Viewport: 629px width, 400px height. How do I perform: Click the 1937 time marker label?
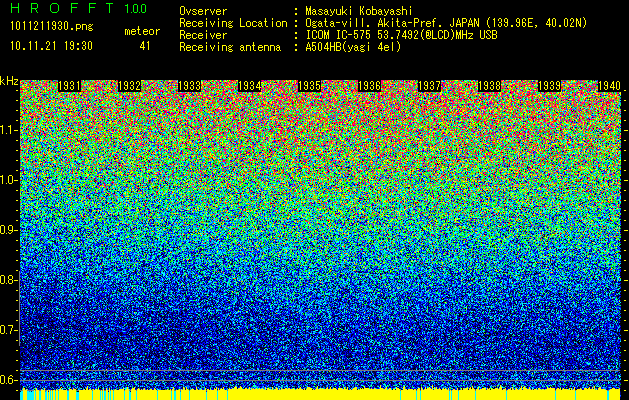[x=429, y=86]
